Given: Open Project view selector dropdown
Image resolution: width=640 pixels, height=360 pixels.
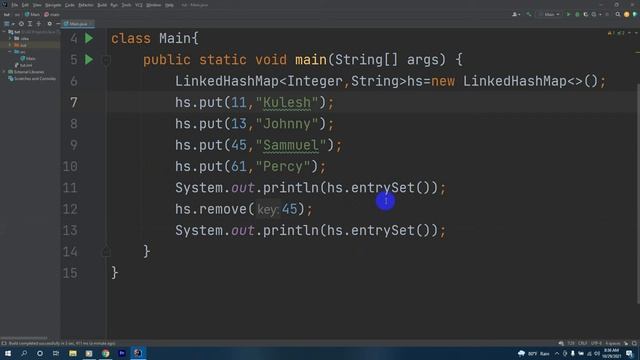Looking at the screenshot, I should [9, 24].
